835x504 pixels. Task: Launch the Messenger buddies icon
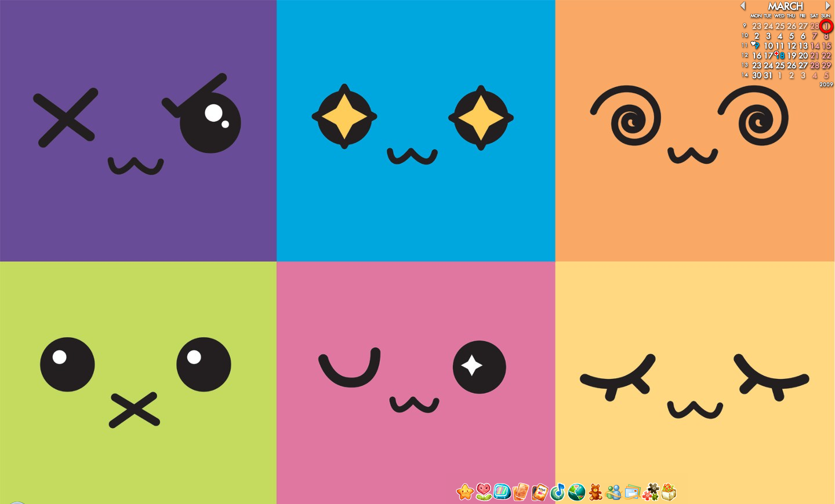613,494
